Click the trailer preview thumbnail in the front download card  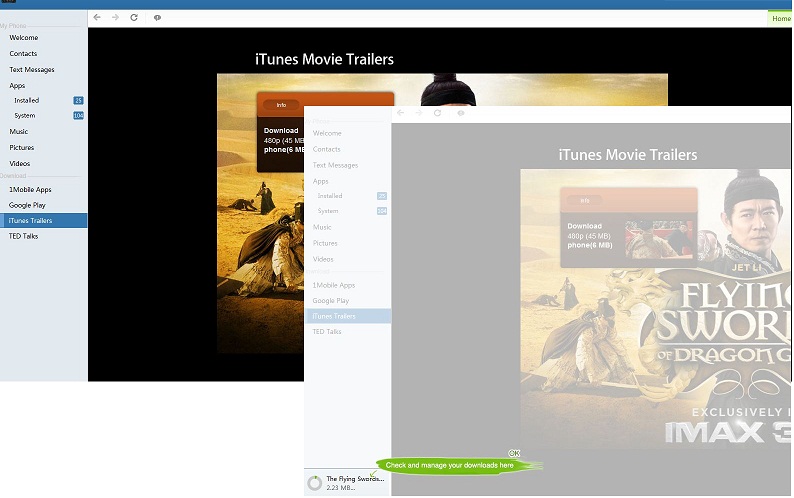(x=658, y=239)
